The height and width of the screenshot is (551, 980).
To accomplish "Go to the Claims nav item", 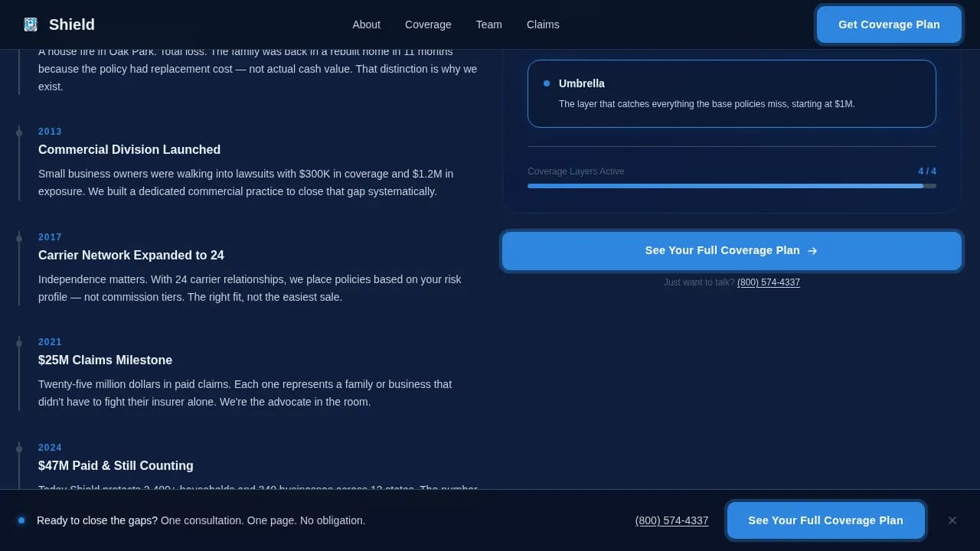I will click(x=543, y=24).
